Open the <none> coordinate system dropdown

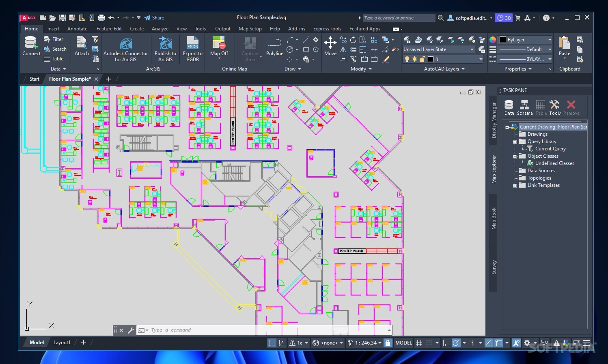click(x=328, y=343)
